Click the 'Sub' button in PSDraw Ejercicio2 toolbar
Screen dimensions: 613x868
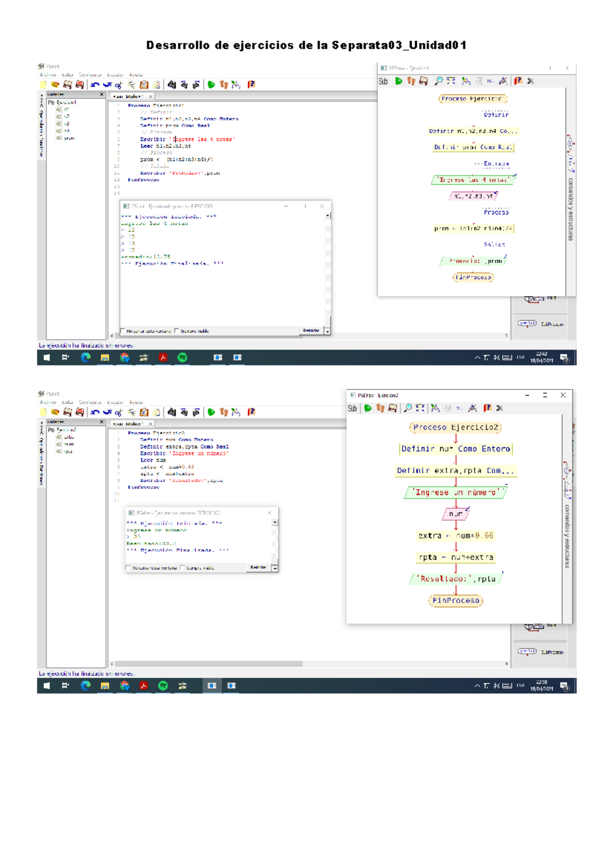pos(352,408)
